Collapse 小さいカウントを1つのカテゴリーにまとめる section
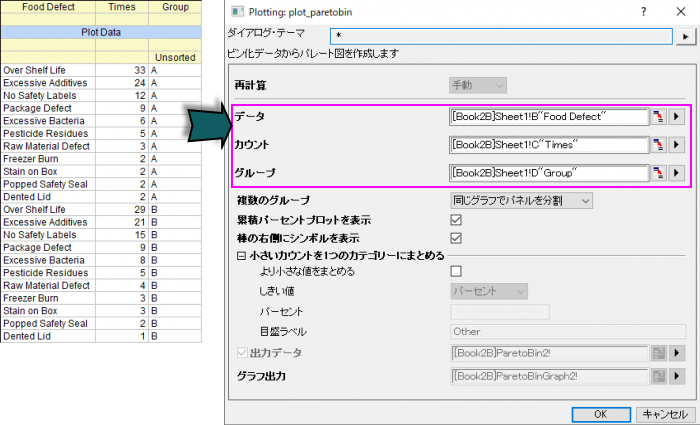This screenshot has height=425, width=700. [241, 256]
